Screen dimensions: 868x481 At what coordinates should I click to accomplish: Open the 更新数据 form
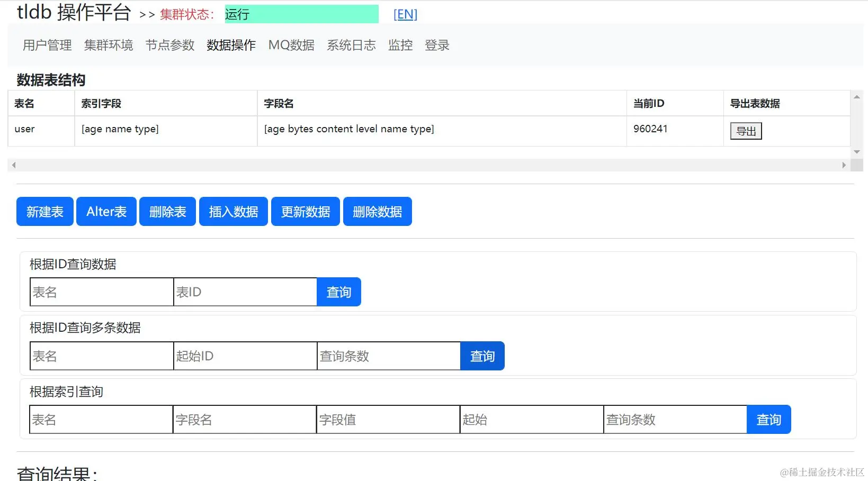pyautogui.click(x=306, y=212)
